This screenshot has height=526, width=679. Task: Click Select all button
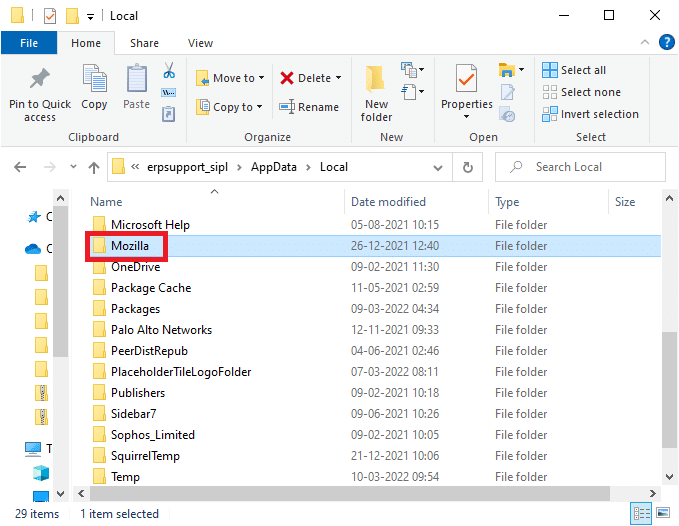point(574,70)
